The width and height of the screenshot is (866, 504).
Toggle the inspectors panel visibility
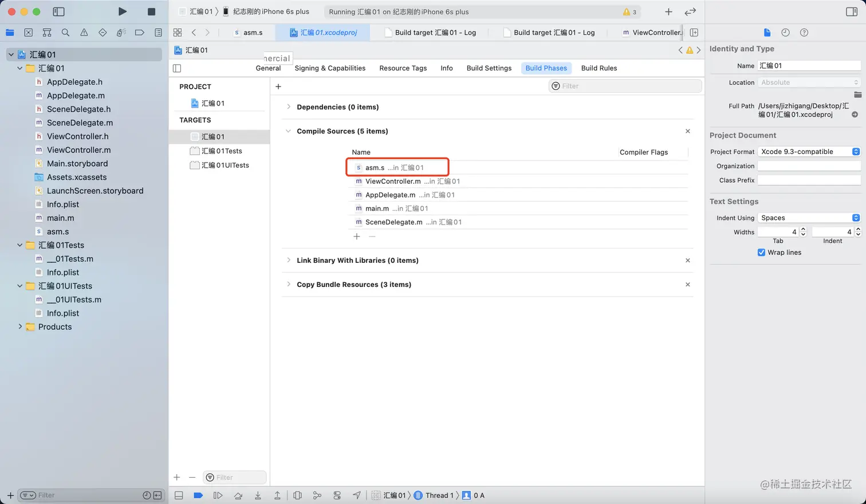tap(851, 11)
